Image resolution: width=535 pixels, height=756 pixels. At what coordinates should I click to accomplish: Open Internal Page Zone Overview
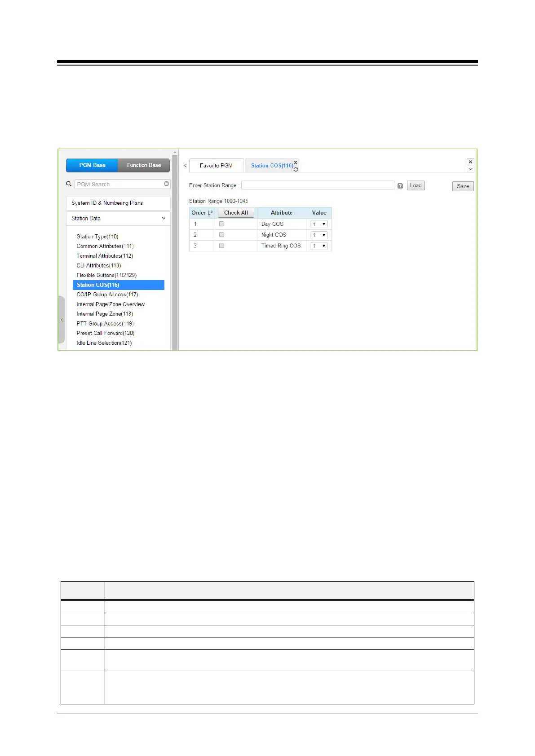111,304
